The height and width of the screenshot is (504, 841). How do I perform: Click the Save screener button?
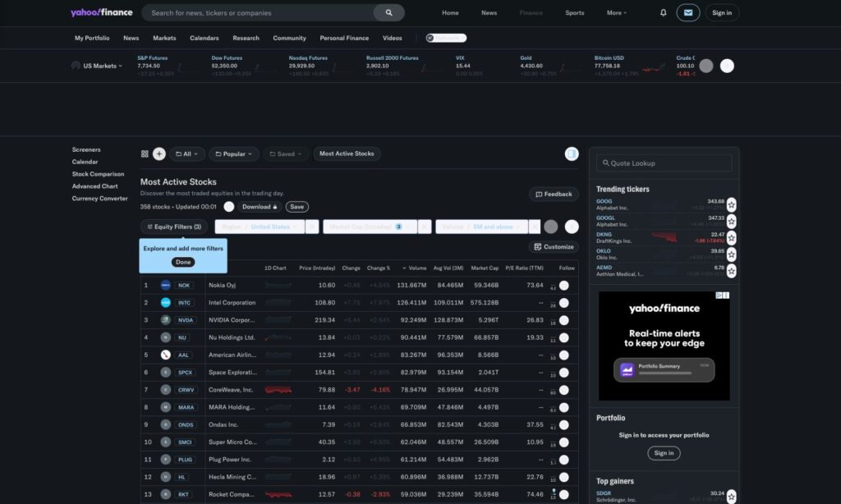pos(296,207)
